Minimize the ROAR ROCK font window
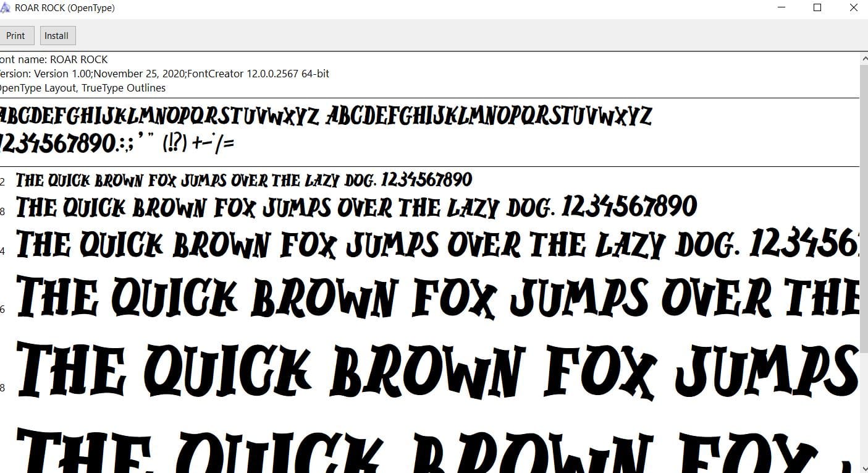This screenshot has width=868, height=473. tap(783, 8)
